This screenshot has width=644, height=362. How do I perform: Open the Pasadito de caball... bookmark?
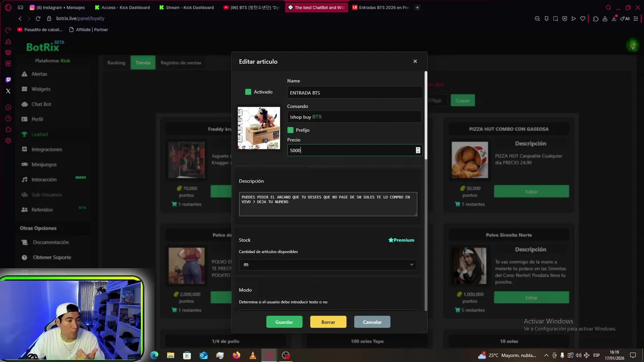click(40, 30)
